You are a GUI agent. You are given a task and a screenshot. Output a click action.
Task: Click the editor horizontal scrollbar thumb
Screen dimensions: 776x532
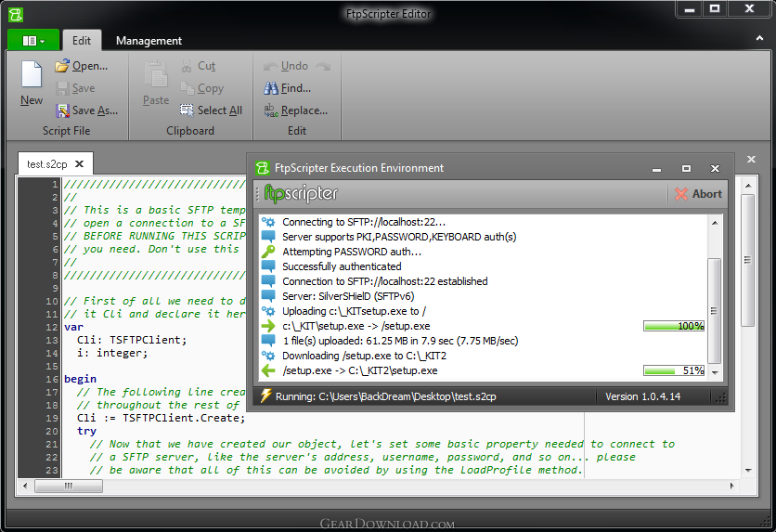pyautogui.click(x=69, y=486)
